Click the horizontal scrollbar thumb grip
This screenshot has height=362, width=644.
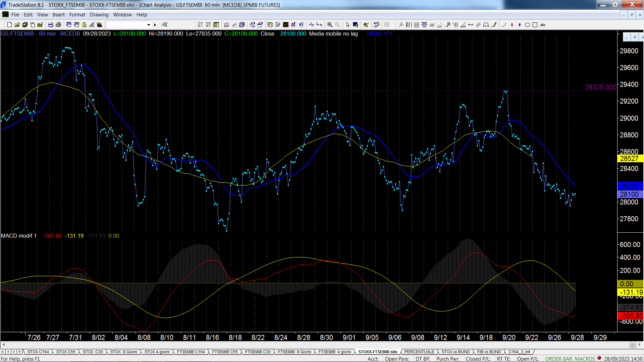coord(633,345)
